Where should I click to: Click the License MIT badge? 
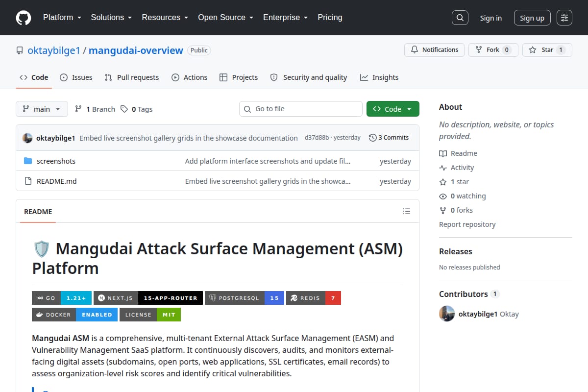pos(150,315)
